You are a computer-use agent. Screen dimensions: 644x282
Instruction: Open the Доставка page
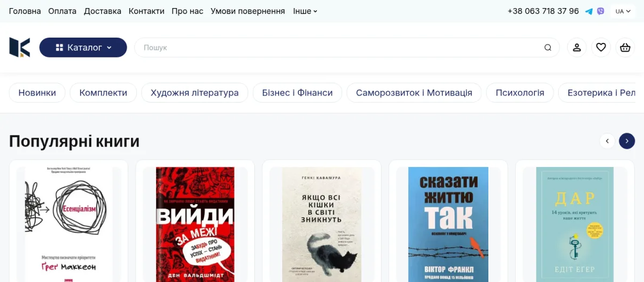[103, 11]
